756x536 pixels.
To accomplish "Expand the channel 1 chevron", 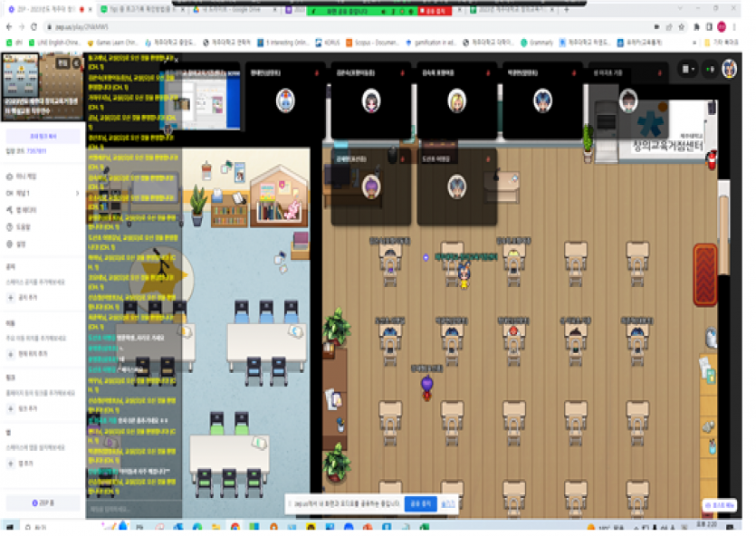I will (x=77, y=193).
